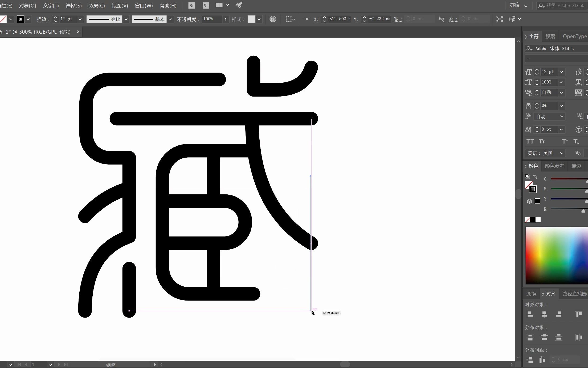588x368 pixels.
Task: Open the font size dropdown in Character panel
Action: tap(561, 71)
